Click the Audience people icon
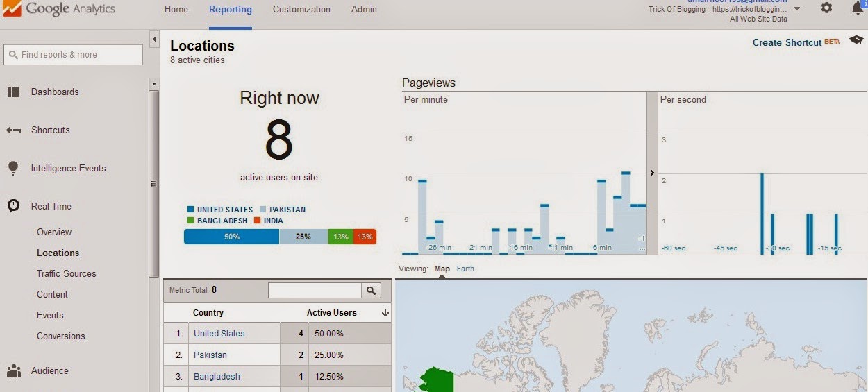The width and height of the screenshot is (868, 392). pyautogui.click(x=13, y=370)
